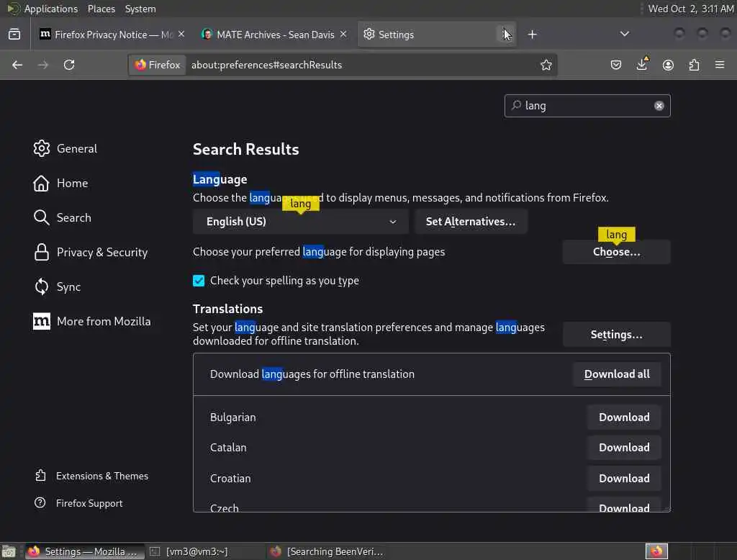Click the Find in Settings search box
Viewport: 737px width, 560px height.
pyautogui.click(x=587, y=106)
